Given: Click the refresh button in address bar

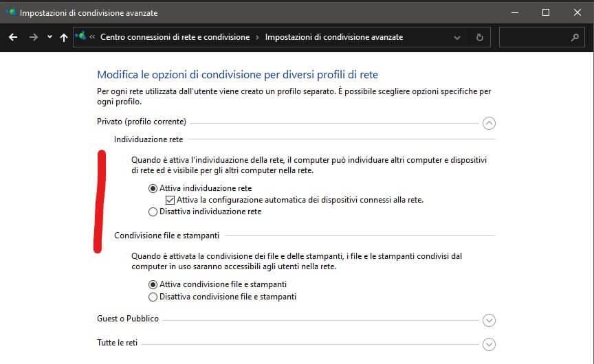Looking at the screenshot, I should point(480,37).
